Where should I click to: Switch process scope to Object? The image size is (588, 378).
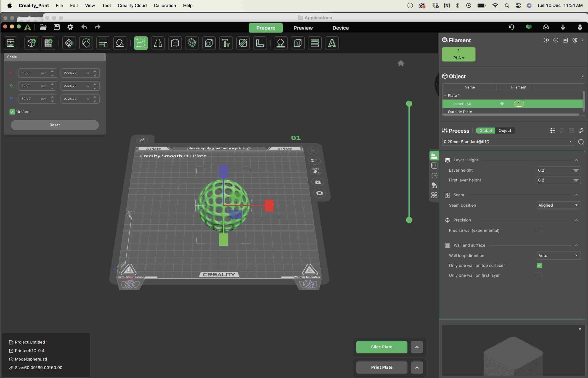click(x=505, y=131)
